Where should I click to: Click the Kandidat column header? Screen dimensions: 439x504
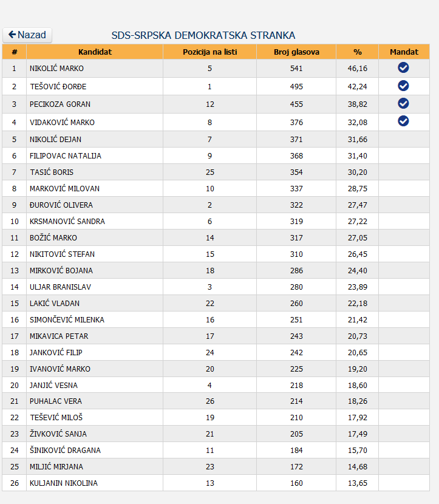pyautogui.click(x=95, y=52)
